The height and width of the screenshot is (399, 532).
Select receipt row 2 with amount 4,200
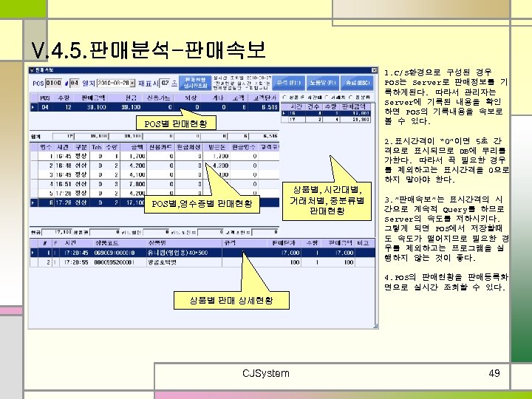(154, 166)
